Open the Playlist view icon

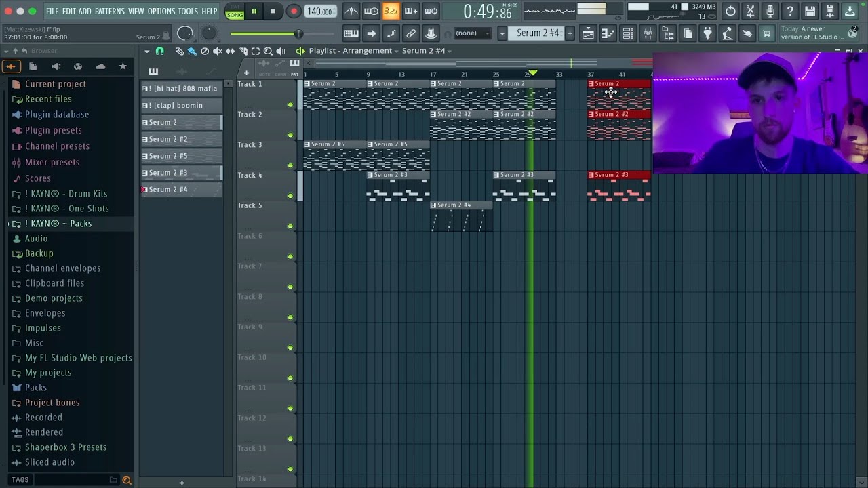[589, 33]
